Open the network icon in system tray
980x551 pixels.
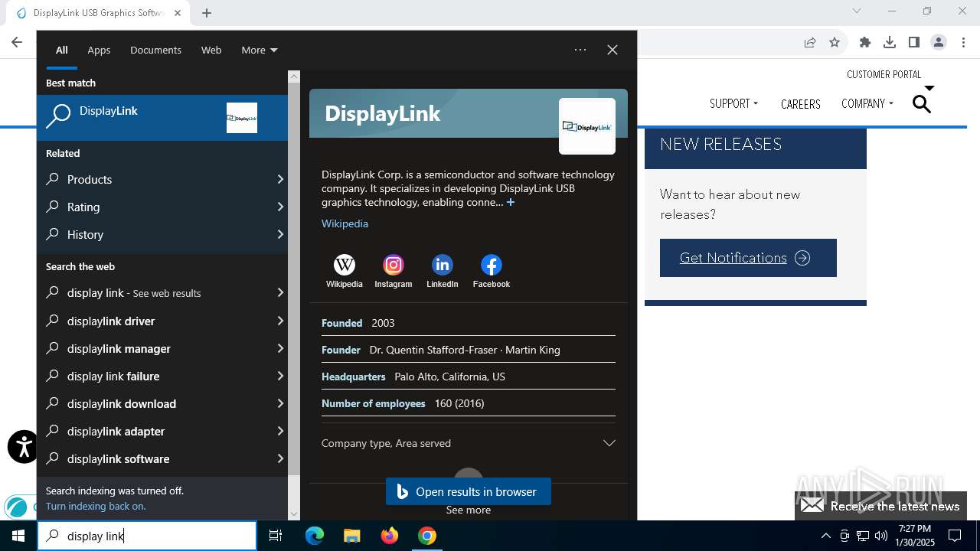pyautogui.click(x=863, y=536)
